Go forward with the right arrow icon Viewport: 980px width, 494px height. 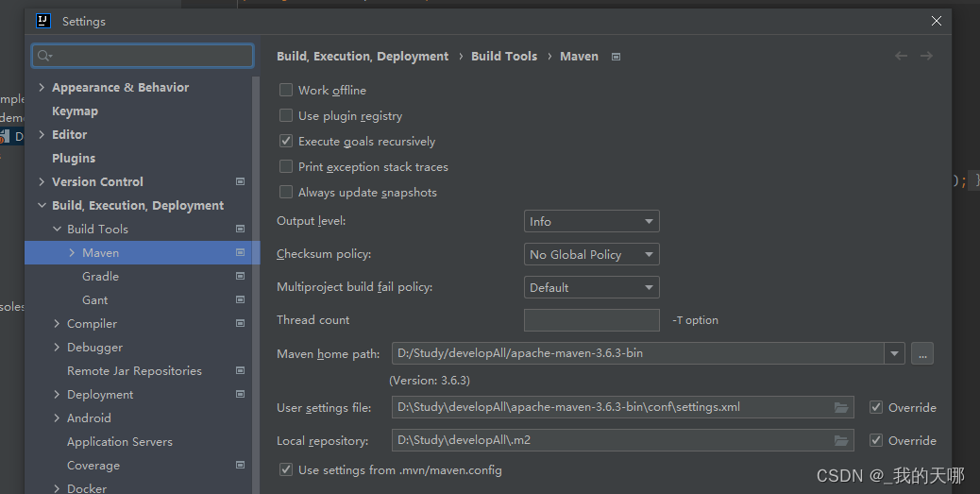(x=926, y=56)
